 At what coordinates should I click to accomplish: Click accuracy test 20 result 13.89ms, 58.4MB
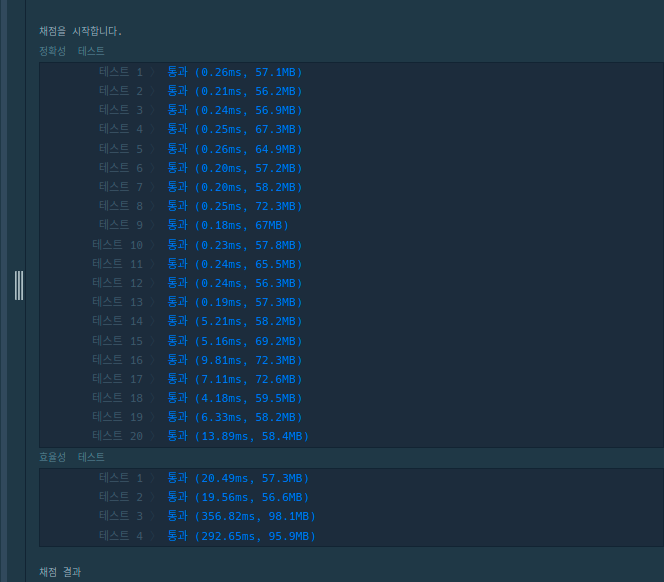pos(238,436)
